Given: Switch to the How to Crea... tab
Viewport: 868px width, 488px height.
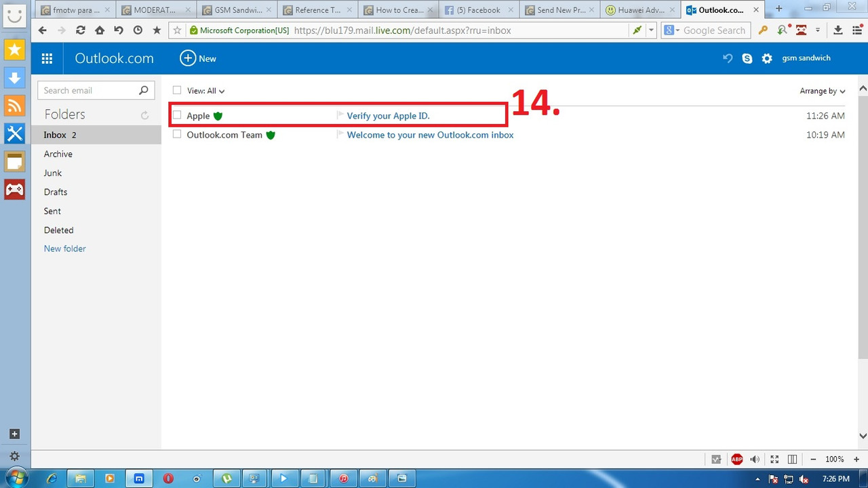Looking at the screenshot, I should point(399,10).
